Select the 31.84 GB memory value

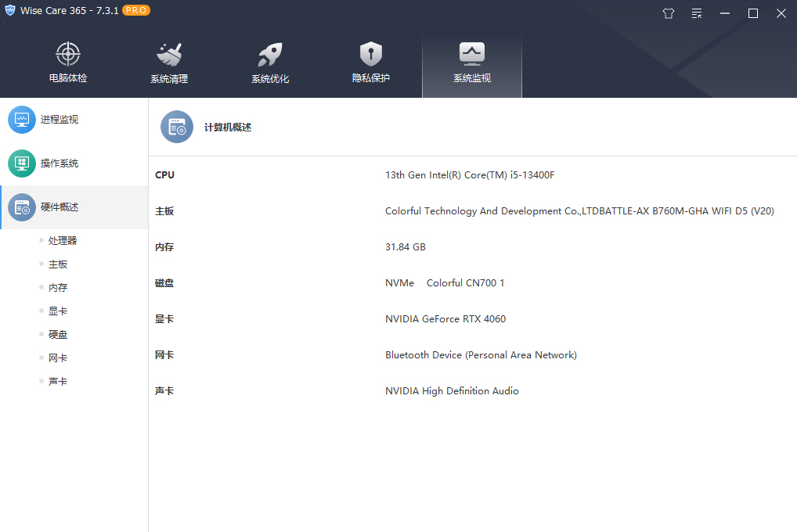(x=405, y=247)
